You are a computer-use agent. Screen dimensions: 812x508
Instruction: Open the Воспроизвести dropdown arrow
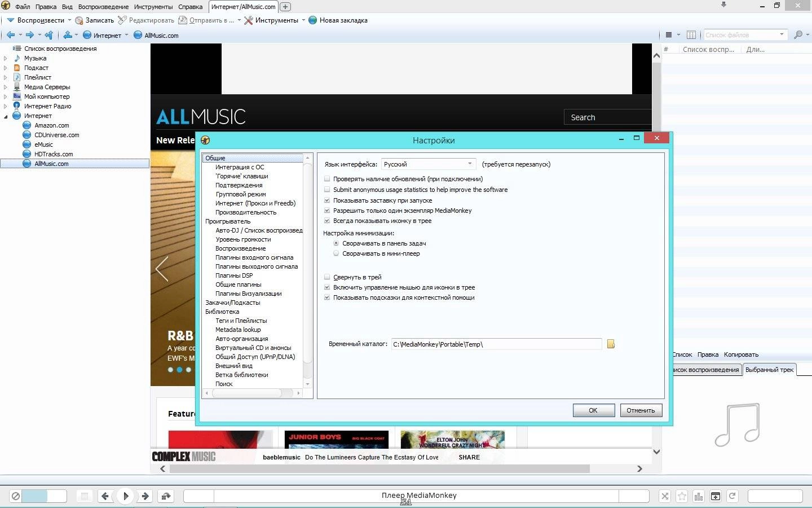69,20
